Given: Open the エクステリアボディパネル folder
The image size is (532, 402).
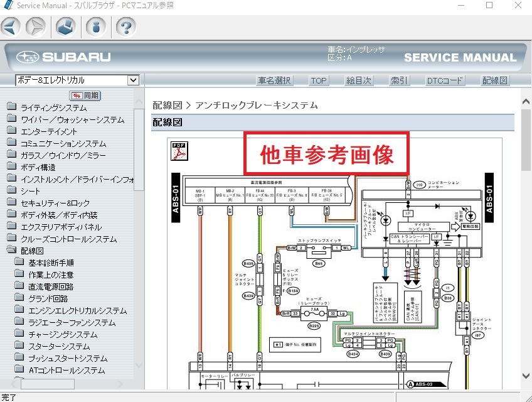Looking at the screenshot, I should [x=61, y=227].
